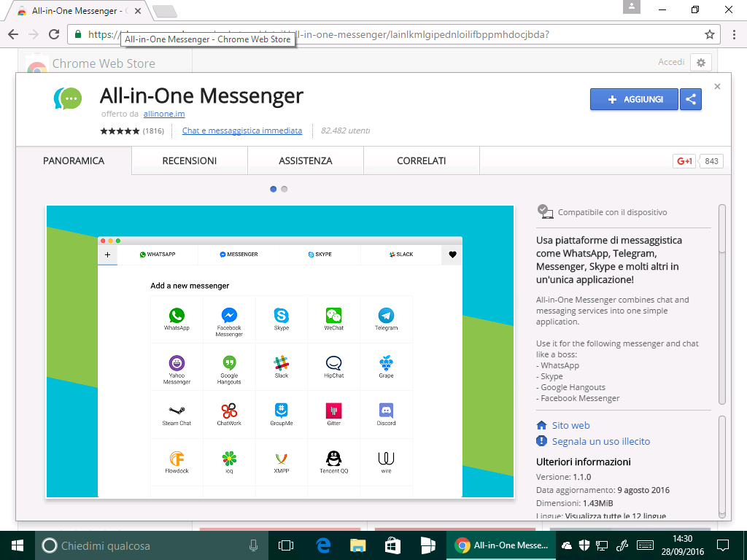Click the Yahoo Messenger icon
Screen dimensions: 747x560
177,363
